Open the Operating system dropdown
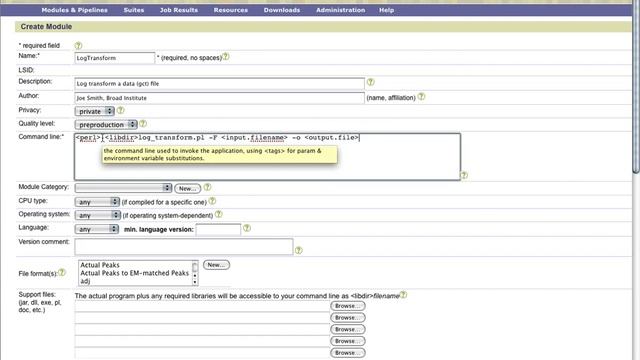Screen dimensions: 640x360 [x=98, y=215]
